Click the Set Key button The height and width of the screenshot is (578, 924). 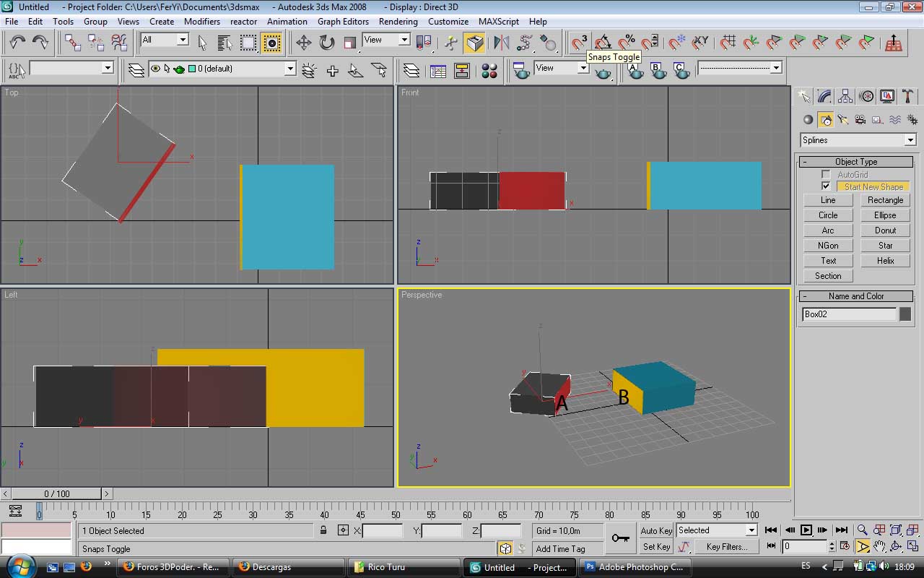[656, 547]
